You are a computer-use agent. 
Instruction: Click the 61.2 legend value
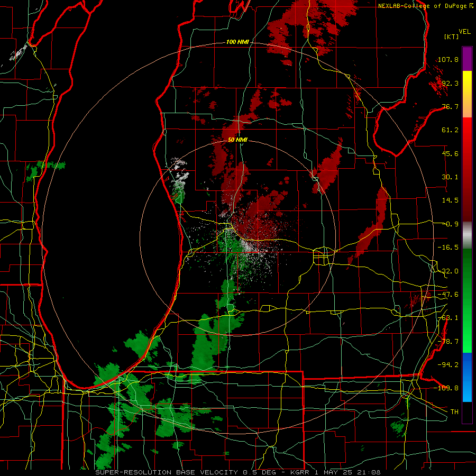[450, 130]
